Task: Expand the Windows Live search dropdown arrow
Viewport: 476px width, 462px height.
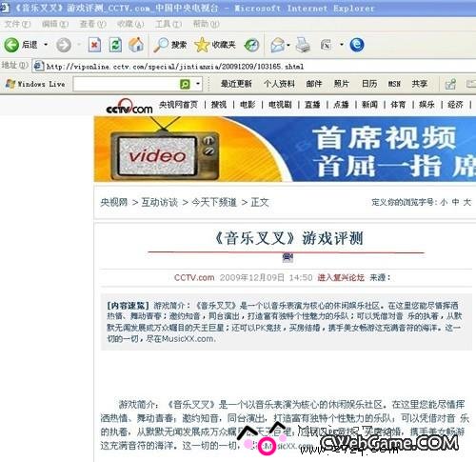Action: (198, 84)
